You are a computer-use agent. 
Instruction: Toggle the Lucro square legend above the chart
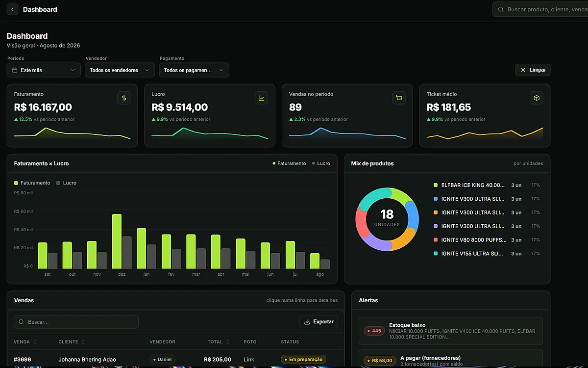58,183
